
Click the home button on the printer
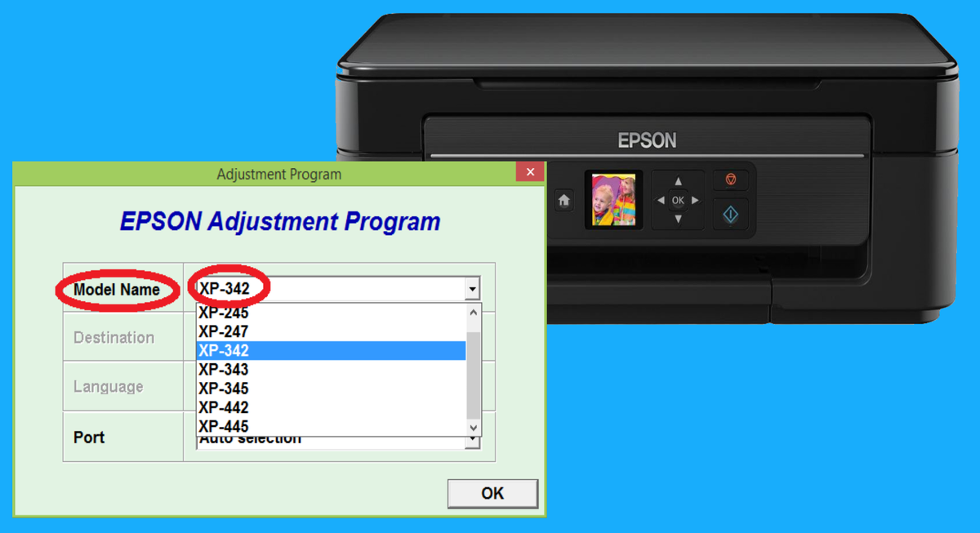(563, 201)
